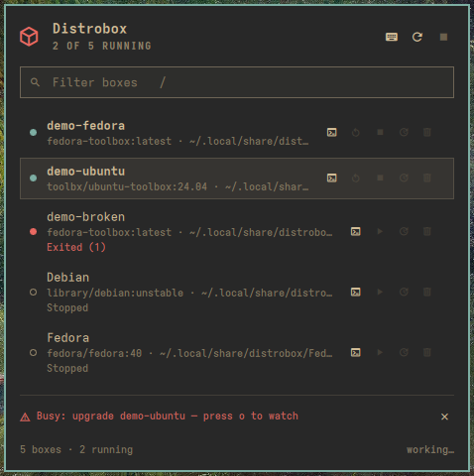Open a terminal in demo-fedora
The image size is (474, 476).
point(332,132)
